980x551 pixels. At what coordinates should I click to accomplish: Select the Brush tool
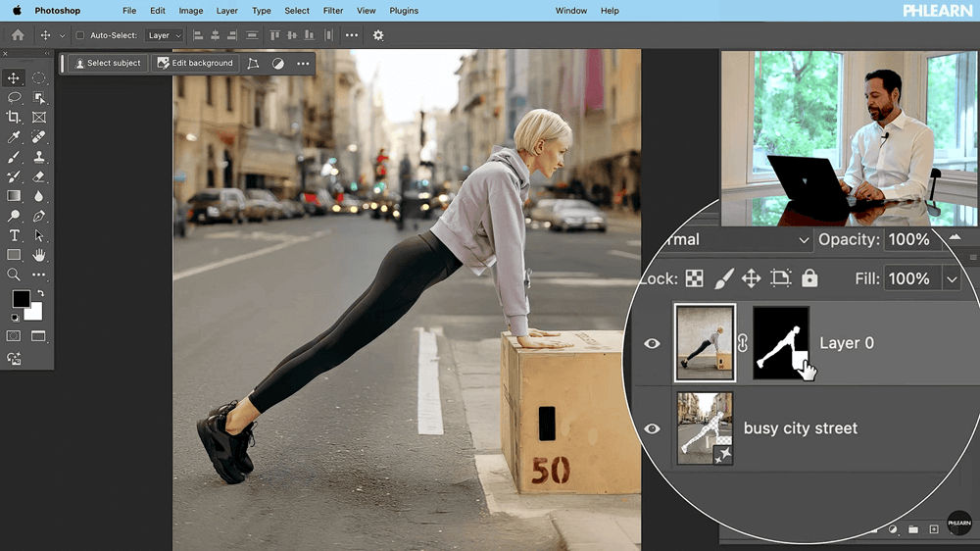coord(14,157)
